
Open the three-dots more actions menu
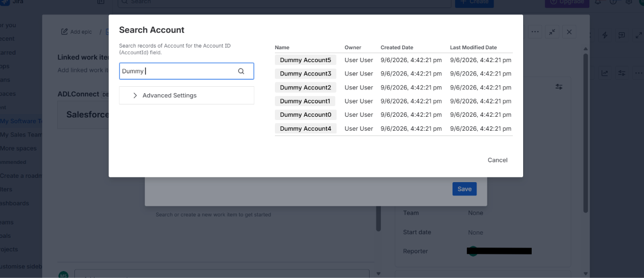tap(535, 32)
